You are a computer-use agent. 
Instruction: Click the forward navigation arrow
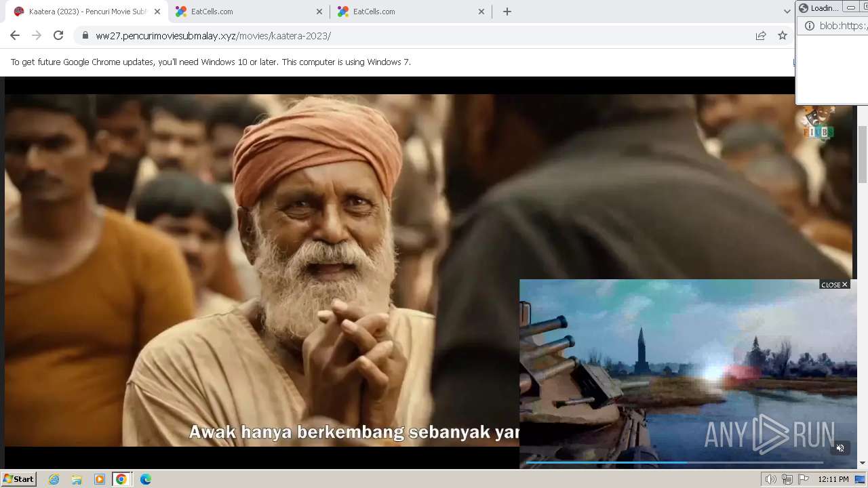37,36
